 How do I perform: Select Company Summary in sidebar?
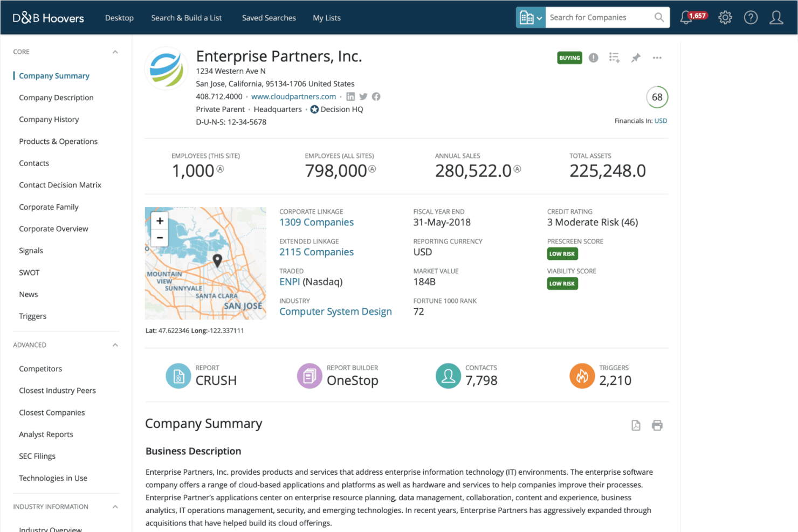click(x=54, y=75)
